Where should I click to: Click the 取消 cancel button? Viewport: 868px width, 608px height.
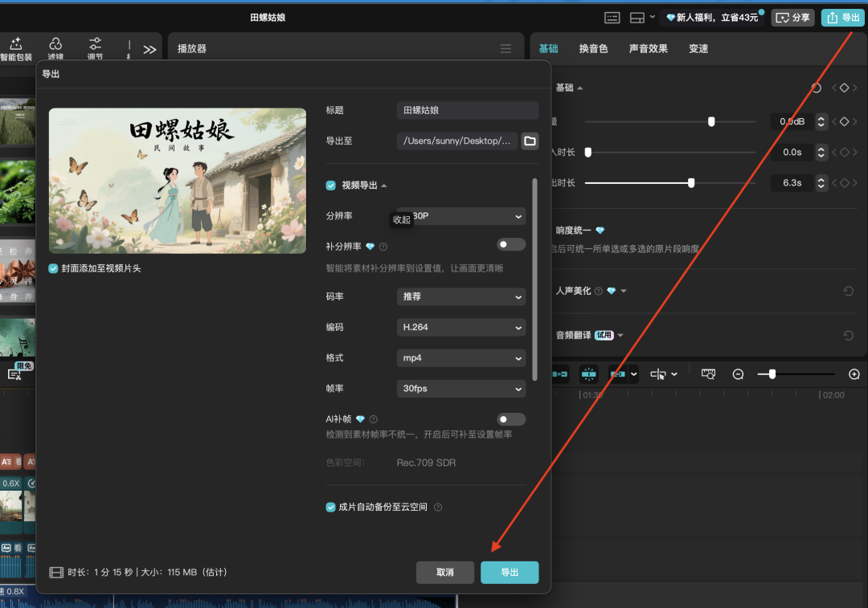point(445,572)
